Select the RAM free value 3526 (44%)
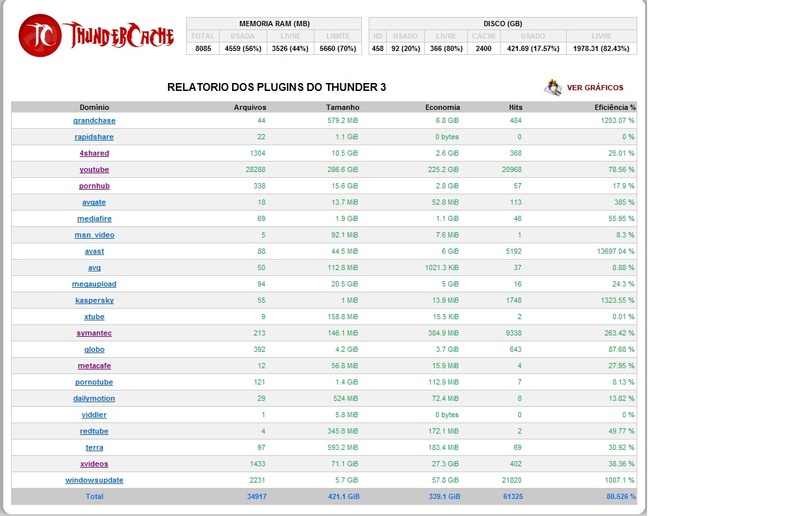Image resolution: width=800 pixels, height=516 pixels. pos(290,48)
